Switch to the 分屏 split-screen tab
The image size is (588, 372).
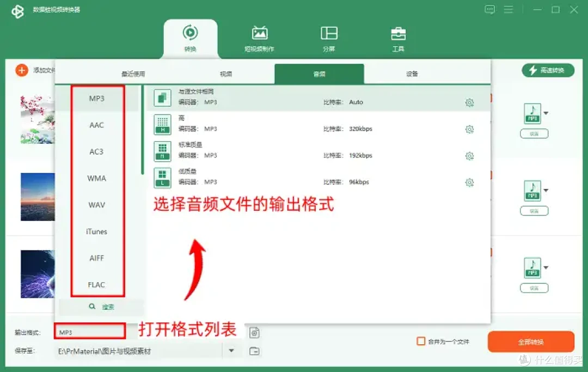[x=329, y=39]
